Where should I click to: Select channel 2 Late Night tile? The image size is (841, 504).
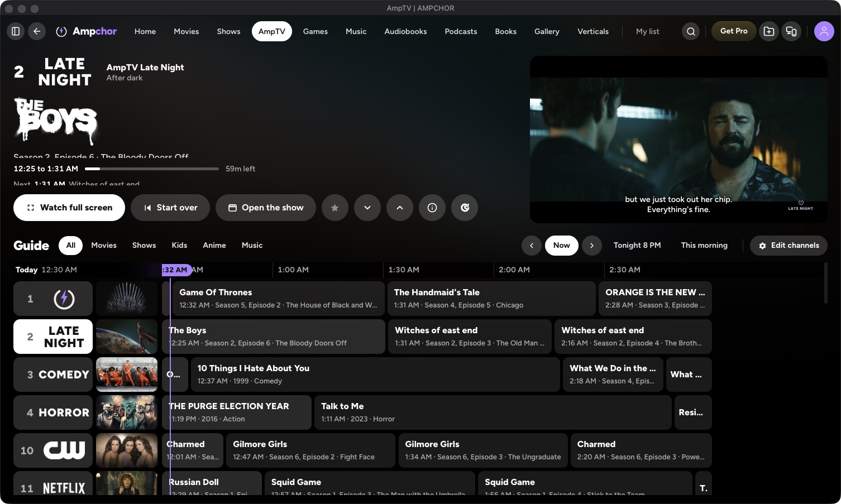tap(53, 337)
